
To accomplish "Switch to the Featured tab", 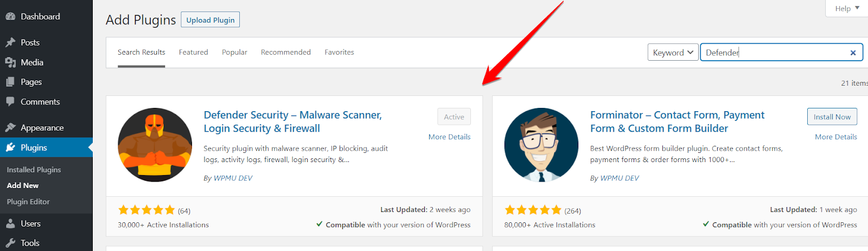I will [193, 52].
